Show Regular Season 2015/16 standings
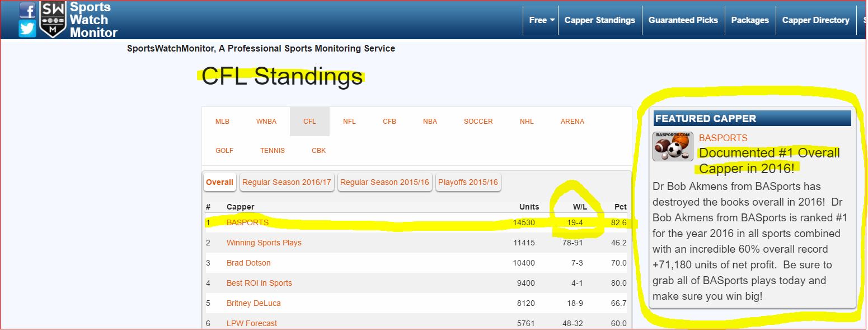 (x=384, y=182)
